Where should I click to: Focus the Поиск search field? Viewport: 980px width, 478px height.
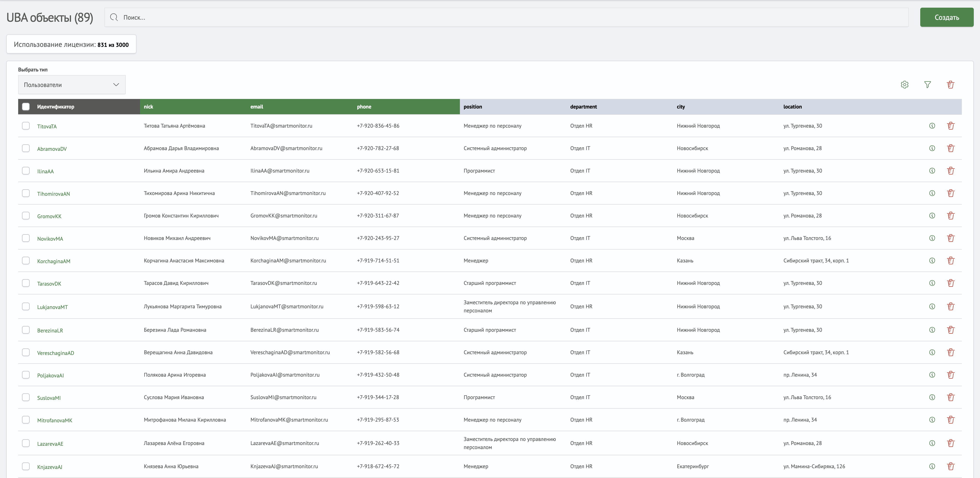(x=510, y=17)
